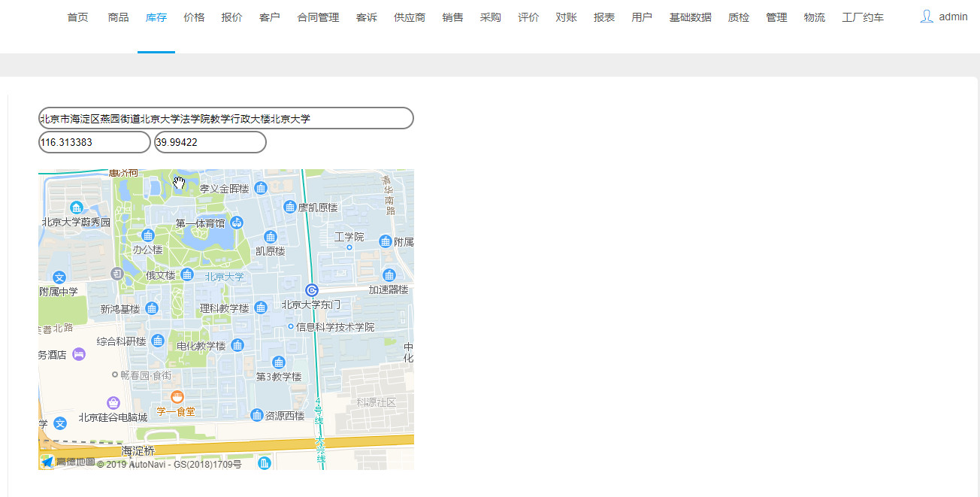Click the blue building marker at 加速器楼
Image resolution: width=980 pixels, height=497 pixels.
click(389, 274)
